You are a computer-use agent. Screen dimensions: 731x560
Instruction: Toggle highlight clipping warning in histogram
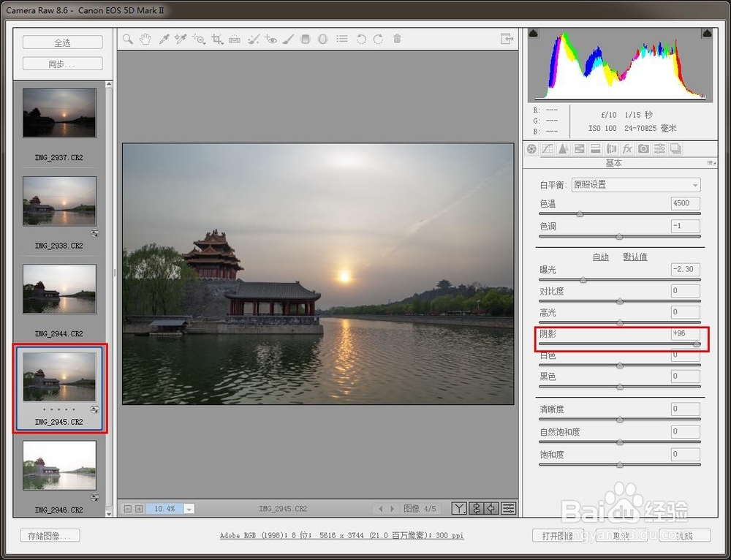(707, 33)
